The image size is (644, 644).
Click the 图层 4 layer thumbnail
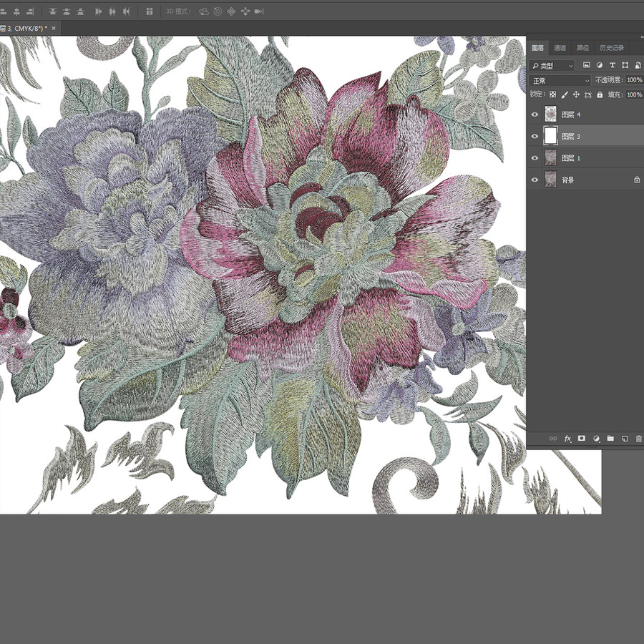click(x=550, y=114)
